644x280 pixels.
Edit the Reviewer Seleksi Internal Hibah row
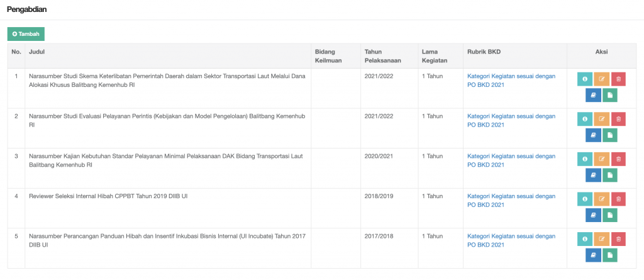click(602, 199)
